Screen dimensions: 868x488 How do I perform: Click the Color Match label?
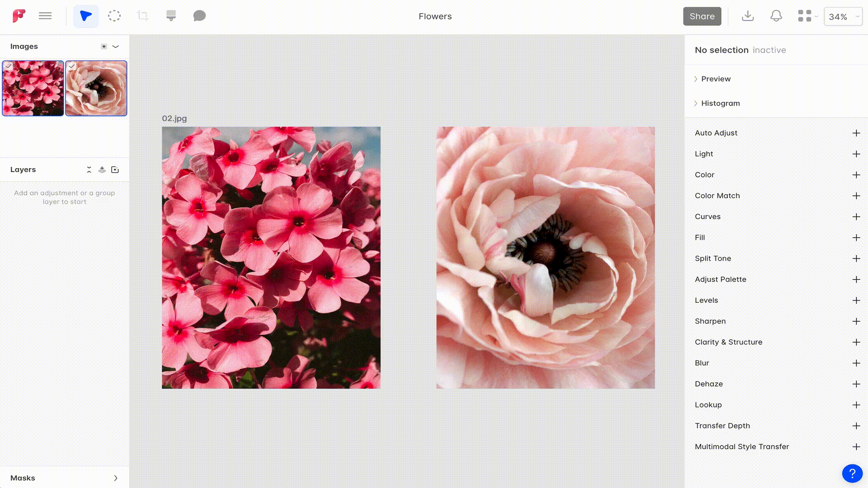point(717,196)
